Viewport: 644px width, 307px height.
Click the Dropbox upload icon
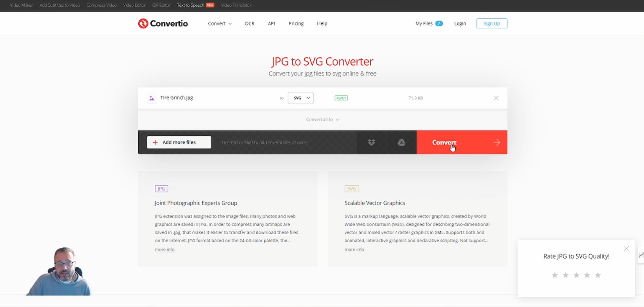371,143
